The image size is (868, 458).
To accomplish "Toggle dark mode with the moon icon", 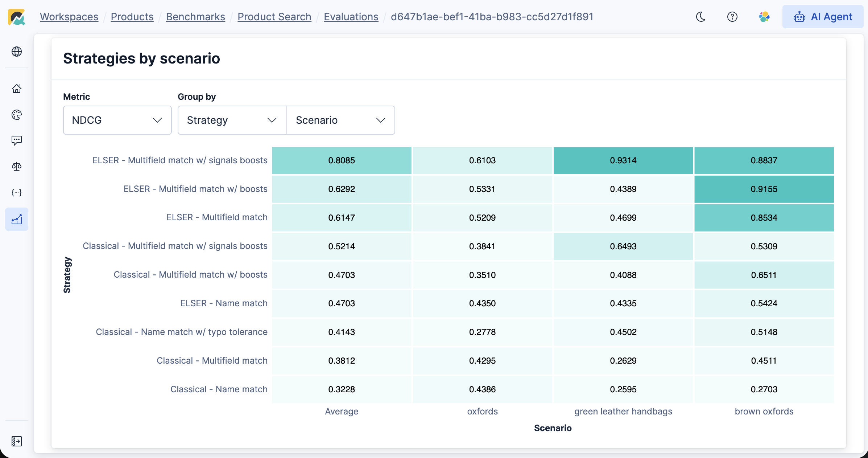I will click(700, 17).
